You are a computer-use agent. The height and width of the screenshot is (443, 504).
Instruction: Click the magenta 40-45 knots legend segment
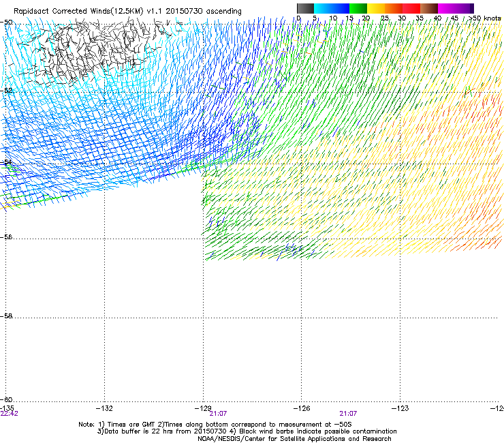[x=447, y=8]
